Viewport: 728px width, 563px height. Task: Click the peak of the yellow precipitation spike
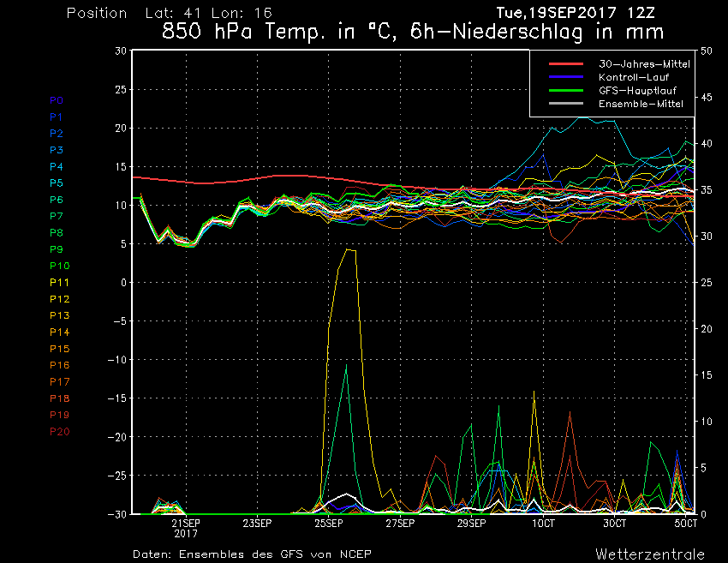349,249
